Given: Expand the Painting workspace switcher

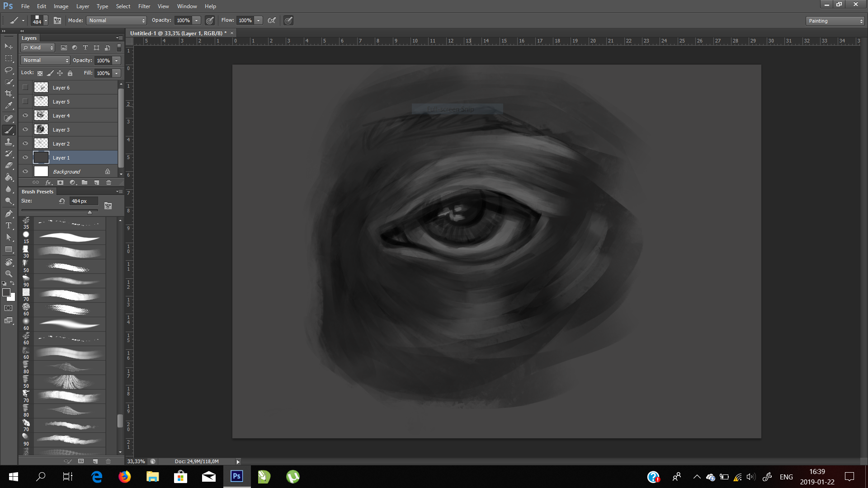Looking at the screenshot, I should [835, 21].
